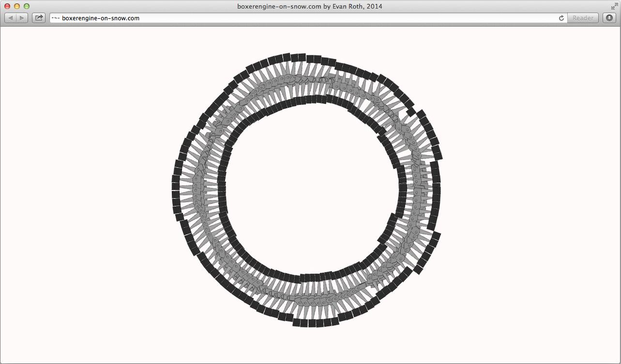This screenshot has width=621, height=364.
Task: Focus the address bar showing boxerengine-on-snow.com
Action: [309, 18]
